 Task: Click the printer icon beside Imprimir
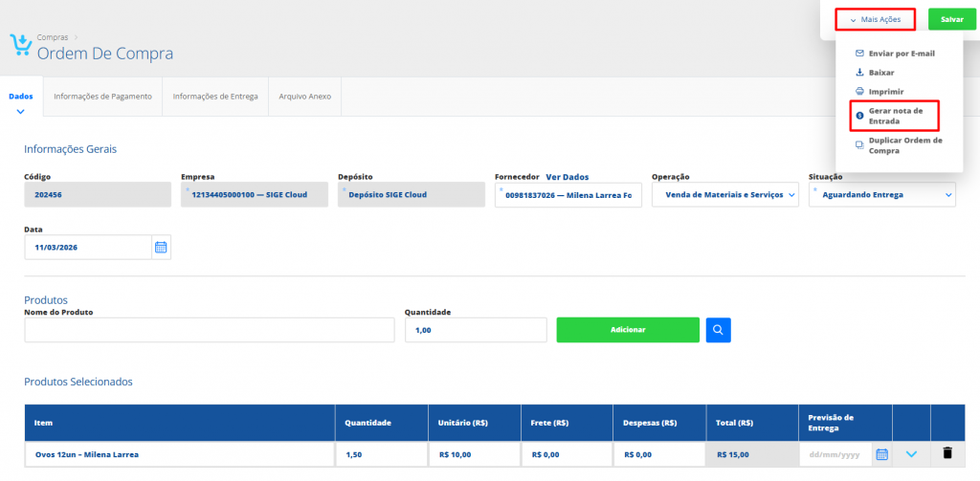859,91
